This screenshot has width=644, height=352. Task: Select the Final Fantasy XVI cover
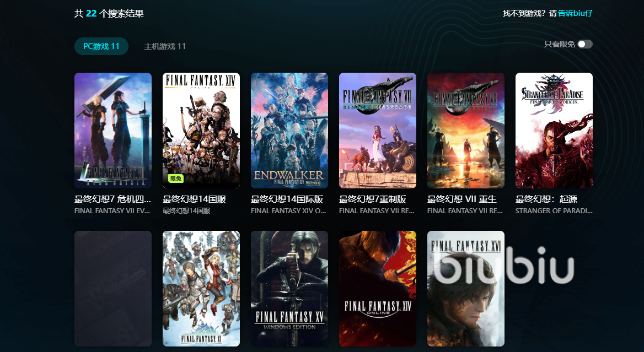pyautogui.click(x=466, y=289)
